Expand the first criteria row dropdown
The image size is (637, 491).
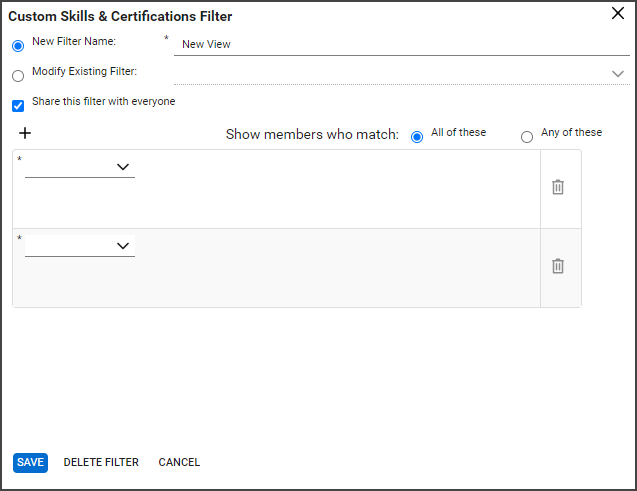(80, 167)
